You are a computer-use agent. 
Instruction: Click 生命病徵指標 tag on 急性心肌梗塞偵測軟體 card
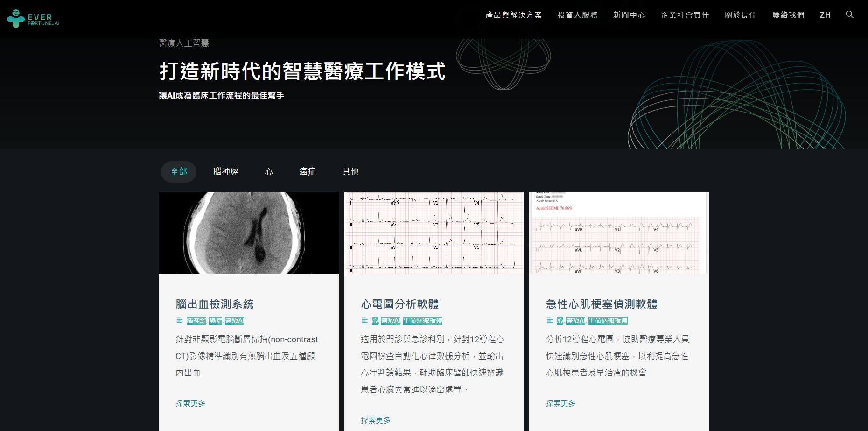pos(608,320)
